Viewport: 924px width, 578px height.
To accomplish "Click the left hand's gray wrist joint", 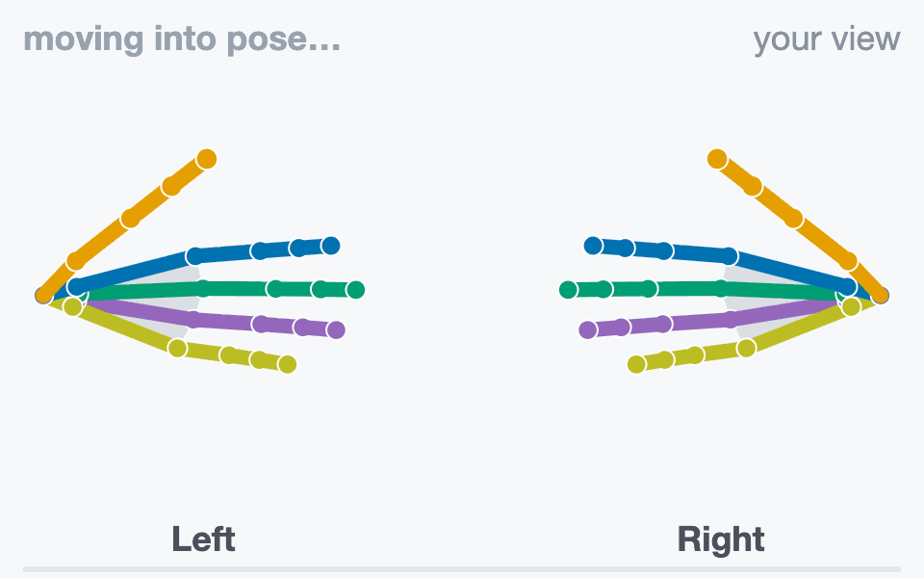I will click(x=43, y=295).
